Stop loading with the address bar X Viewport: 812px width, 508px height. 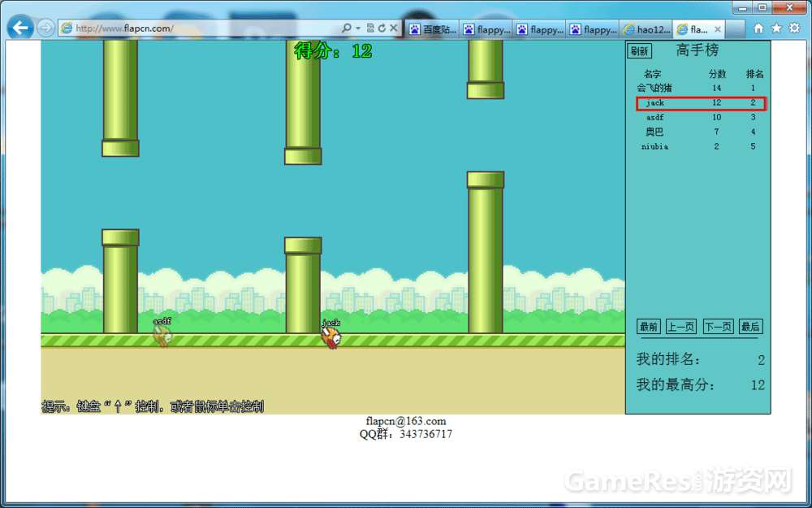(x=393, y=28)
